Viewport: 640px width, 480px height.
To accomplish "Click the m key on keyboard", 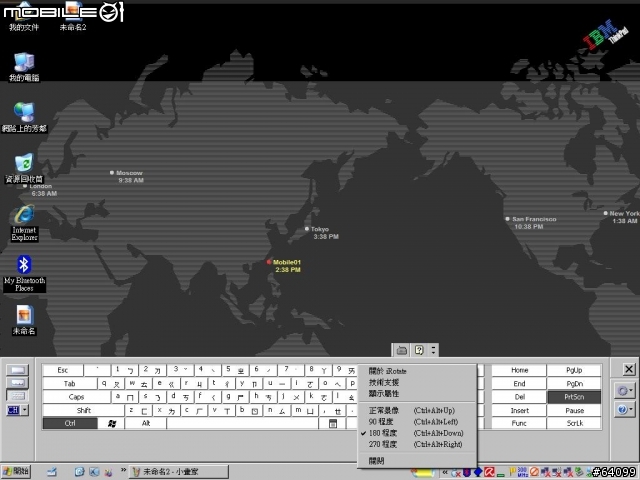I will pyautogui.click(x=304, y=410).
